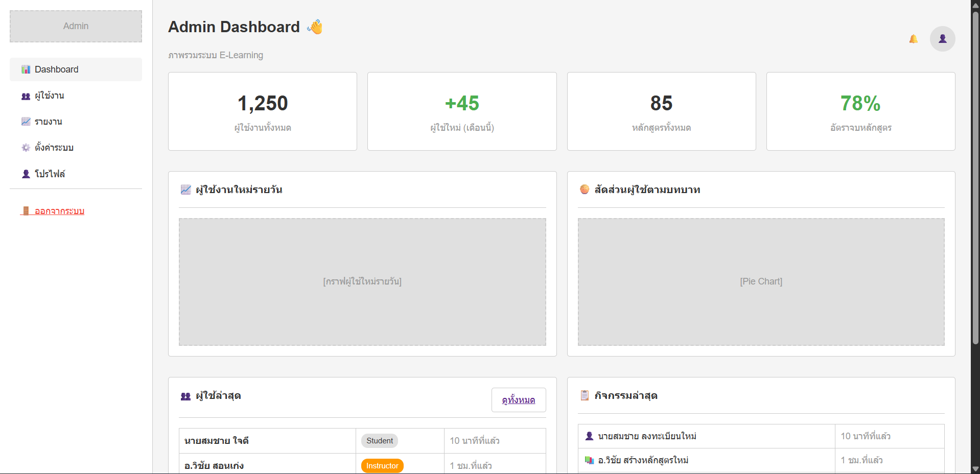
Task: Click the Admin logo placeholder
Action: click(x=76, y=26)
